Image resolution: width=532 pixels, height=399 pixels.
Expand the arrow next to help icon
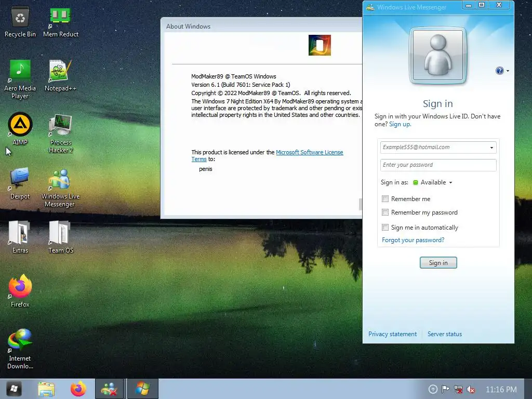(x=508, y=71)
